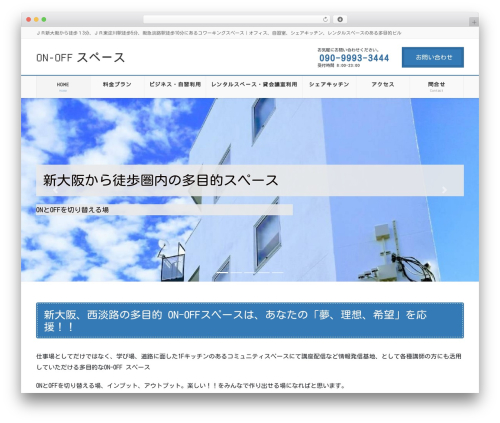Go to next slide with right arrow
Screen dimensions: 500x423
click(x=444, y=190)
